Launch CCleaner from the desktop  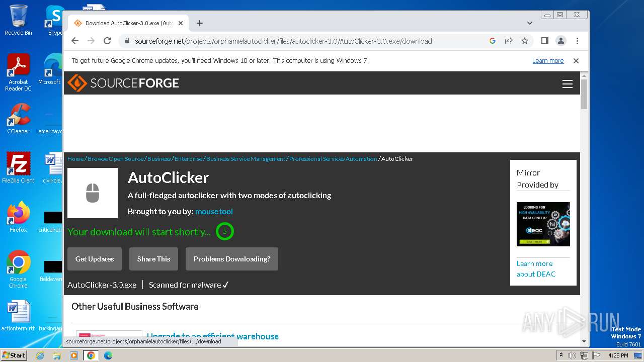(x=18, y=119)
